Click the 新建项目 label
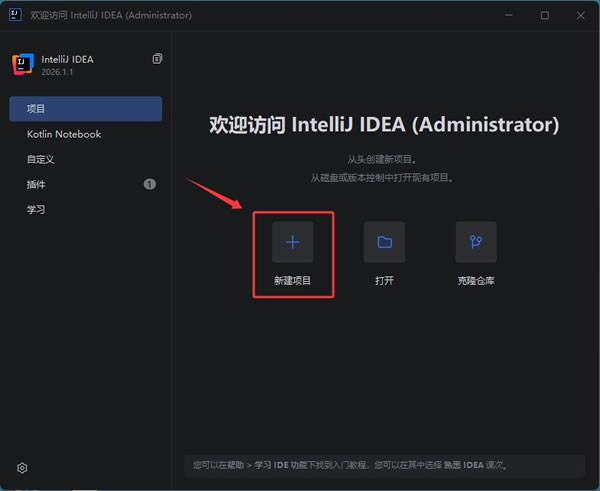 [292, 281]
